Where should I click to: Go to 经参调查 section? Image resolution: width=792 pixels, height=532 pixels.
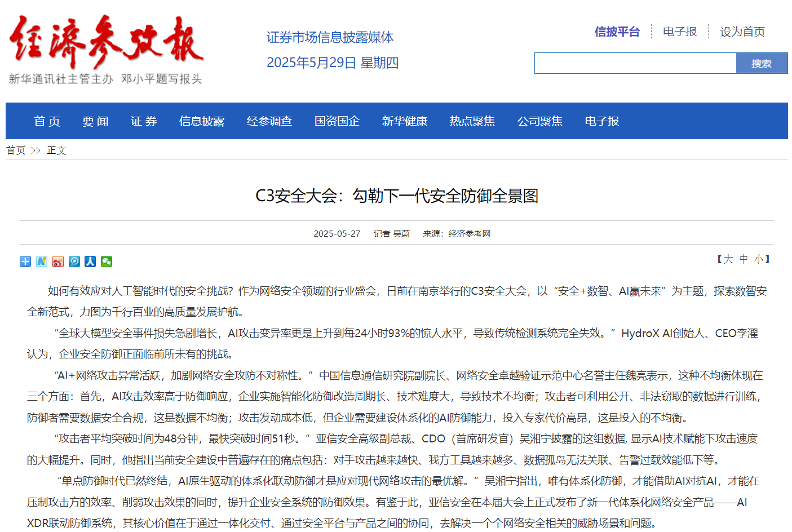[269, 121]
